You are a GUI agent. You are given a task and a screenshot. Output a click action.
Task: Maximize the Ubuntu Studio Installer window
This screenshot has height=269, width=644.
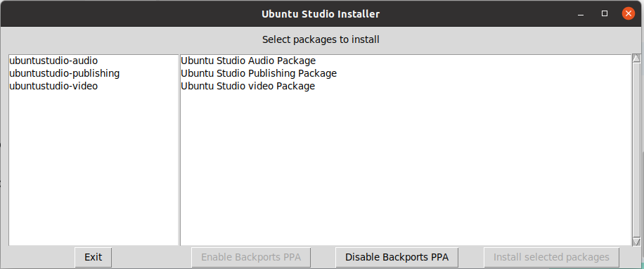(x=605, y=13)
